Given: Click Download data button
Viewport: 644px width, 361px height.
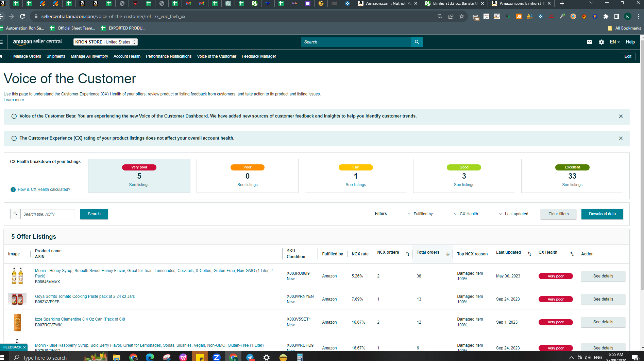Looking at the screenshot, I should tap(602, 214).
